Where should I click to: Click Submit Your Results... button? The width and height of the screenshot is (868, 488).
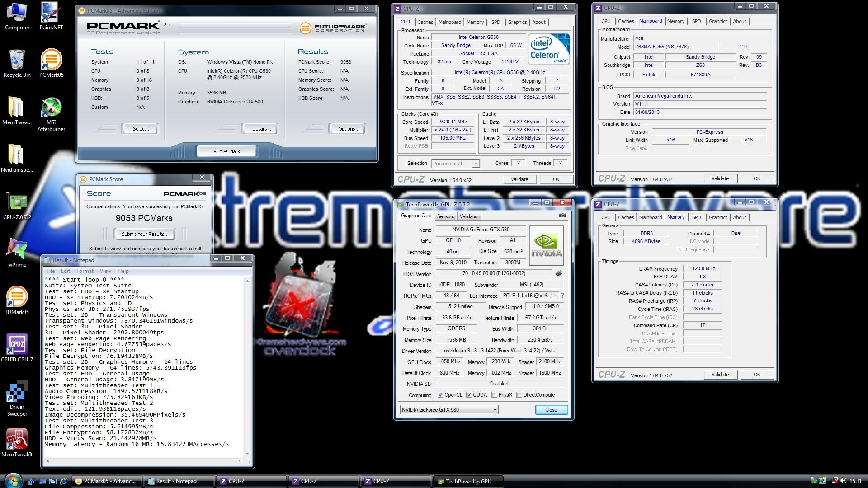(x=145, y=234)
